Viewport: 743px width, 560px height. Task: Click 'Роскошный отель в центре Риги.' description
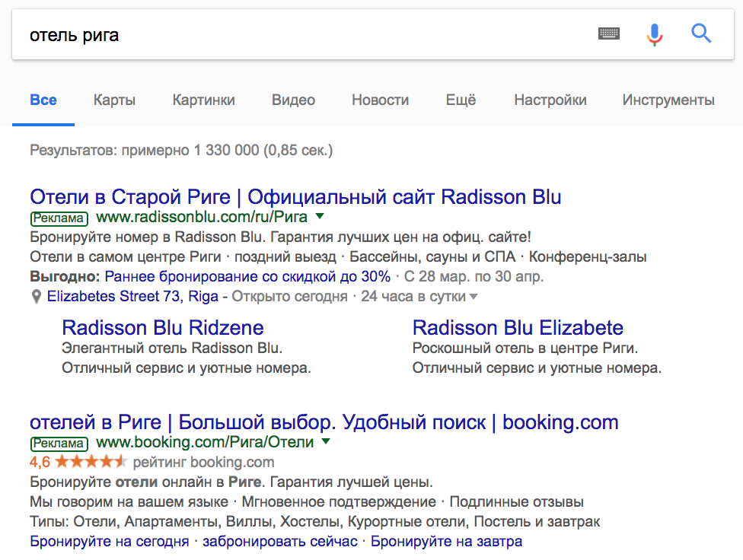pyautogui.click(x=525, y=348)
